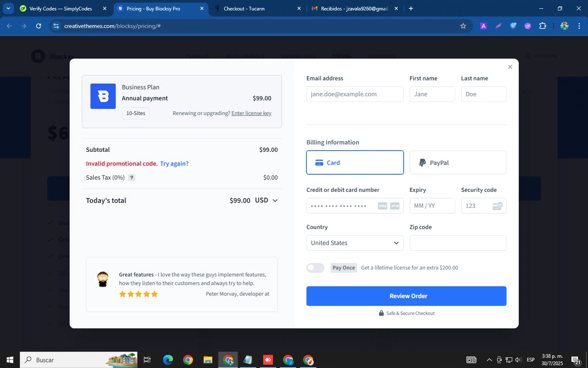Viewport: 588px width, 368px height.
Task: Select the Card payment method
Action: point(355,162)
